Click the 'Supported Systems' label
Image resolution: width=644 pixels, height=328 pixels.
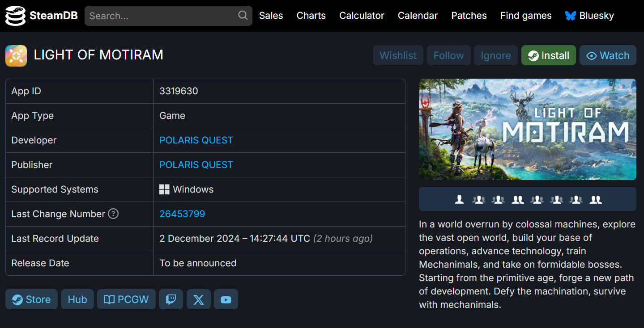55,189
